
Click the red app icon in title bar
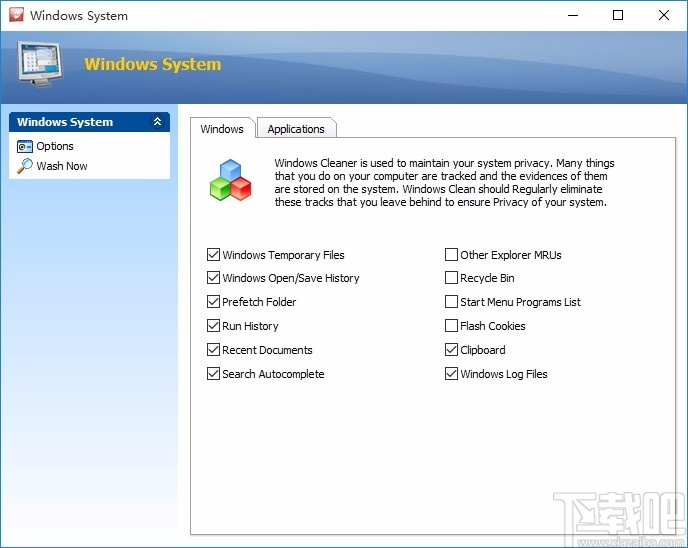16,14
